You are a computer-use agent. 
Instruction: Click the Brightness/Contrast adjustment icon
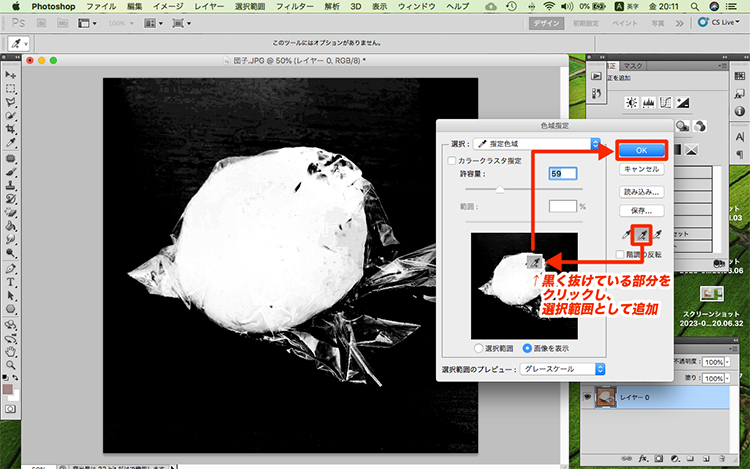click(x=631, y=102)
